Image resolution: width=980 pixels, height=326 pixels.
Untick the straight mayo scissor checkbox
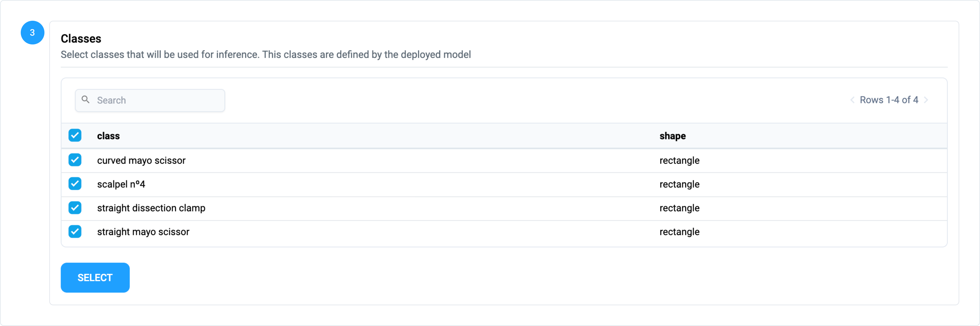pyautogui.click(x=75, y=231)
